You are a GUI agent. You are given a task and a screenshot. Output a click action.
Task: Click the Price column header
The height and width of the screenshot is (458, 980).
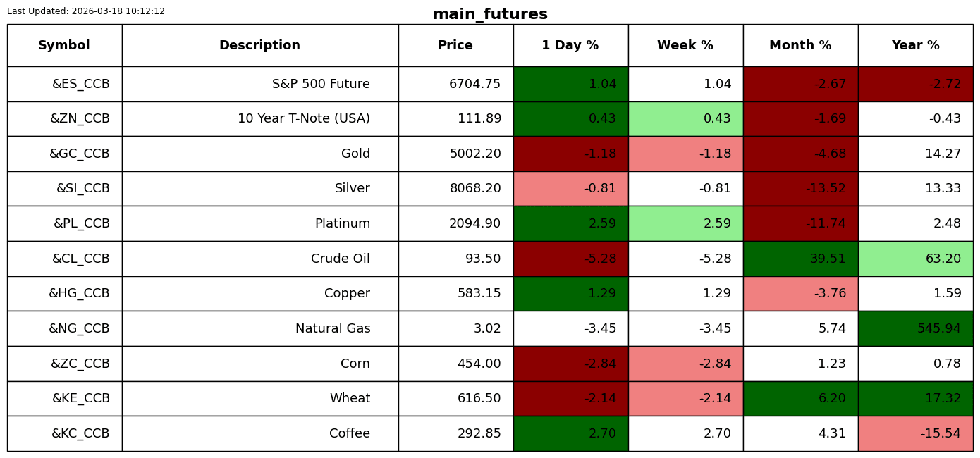click(455, 45)
